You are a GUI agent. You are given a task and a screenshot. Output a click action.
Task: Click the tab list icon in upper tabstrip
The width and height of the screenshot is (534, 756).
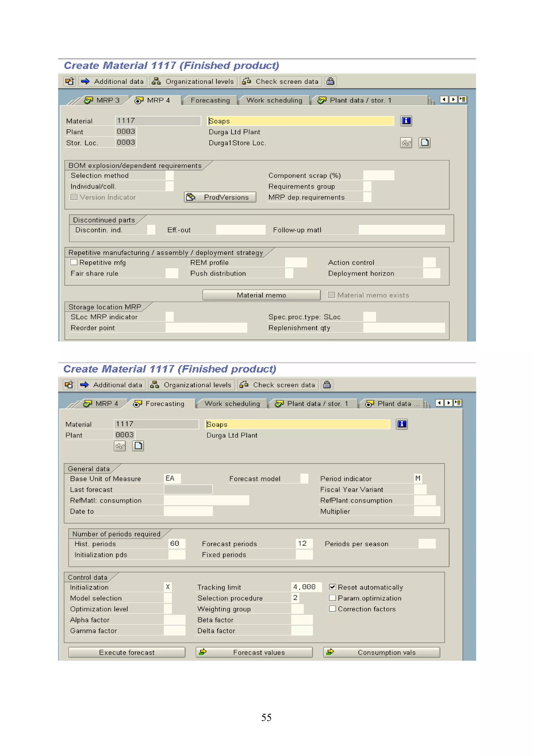coord(462,99)
